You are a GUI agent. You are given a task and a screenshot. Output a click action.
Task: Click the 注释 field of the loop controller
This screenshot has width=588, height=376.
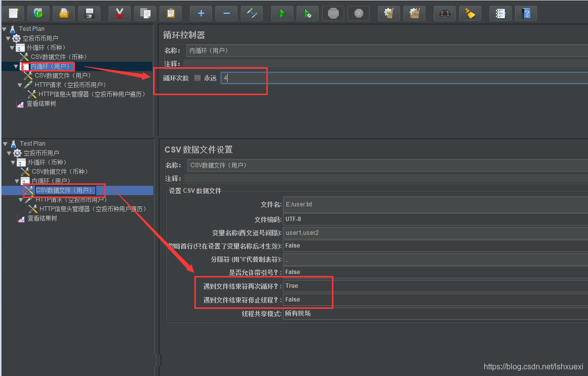pyautogui.click(x=385, y=64)
